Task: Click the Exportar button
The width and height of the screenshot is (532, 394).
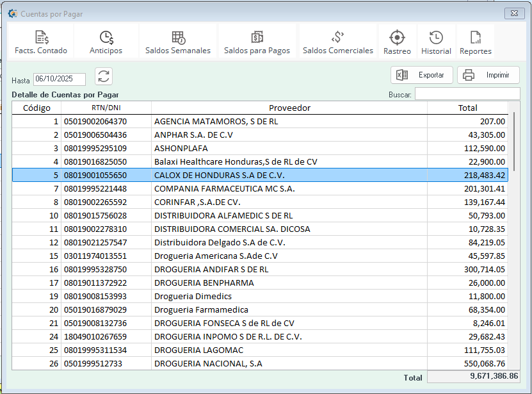Action: [x=422, y=75]
